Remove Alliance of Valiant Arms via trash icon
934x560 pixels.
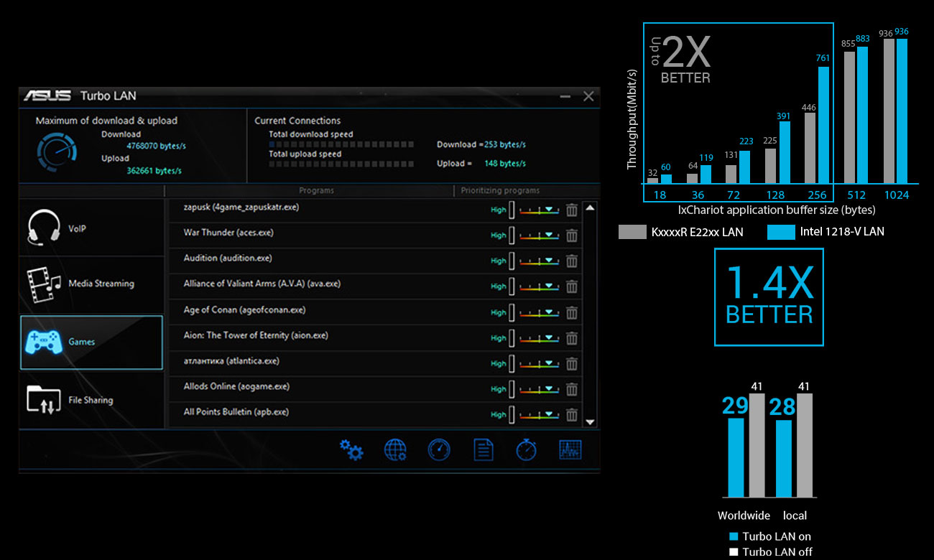click(572, 286)
